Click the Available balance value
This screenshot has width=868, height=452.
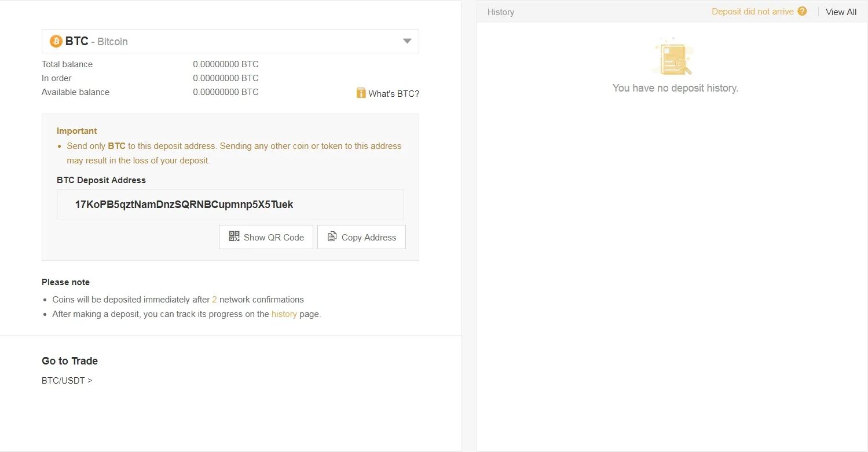tap(226, 92)
